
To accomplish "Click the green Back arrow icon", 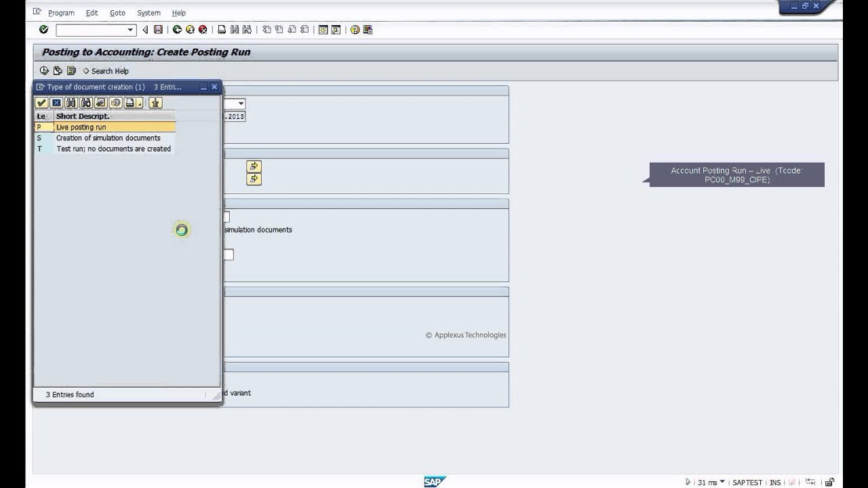I will click(x=177, y=30).
